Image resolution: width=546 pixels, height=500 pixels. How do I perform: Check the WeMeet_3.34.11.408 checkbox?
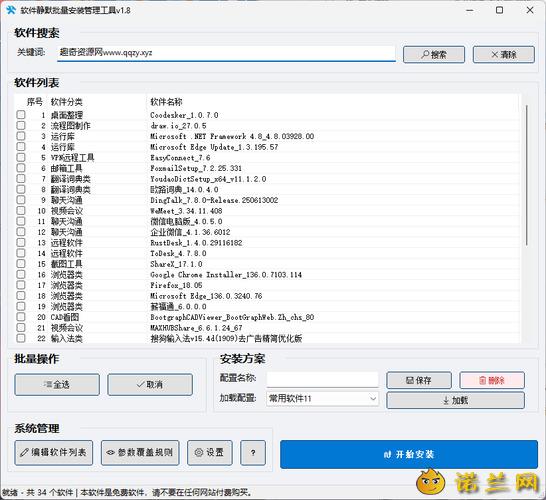(21, 210)
